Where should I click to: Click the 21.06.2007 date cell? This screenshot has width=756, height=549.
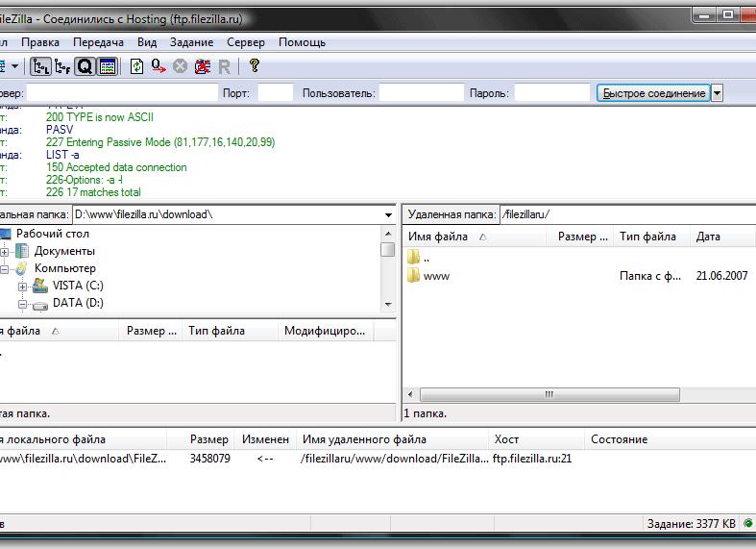tap(721, 276)
